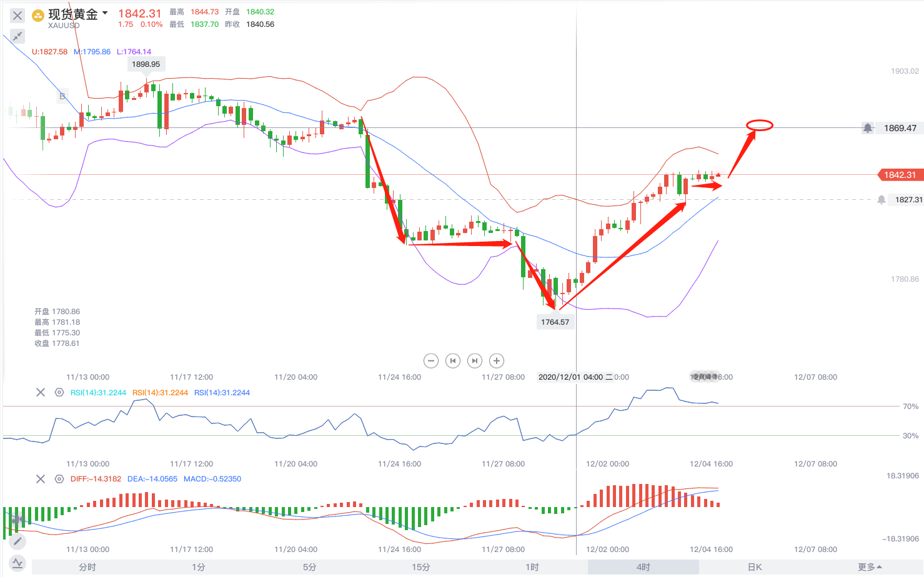
Task: Switch to the 日K timeframe tab
Action: [x=755, y=567]
